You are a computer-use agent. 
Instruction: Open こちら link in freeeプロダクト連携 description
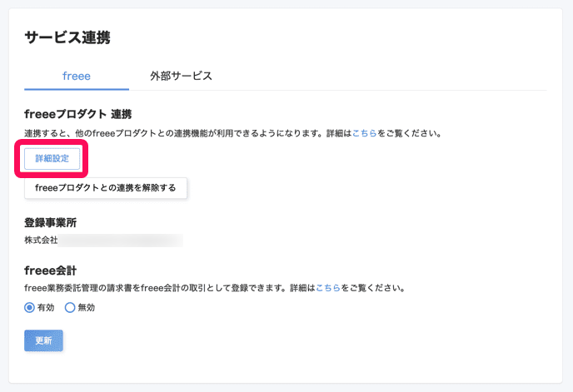click(x=364, y=133)
